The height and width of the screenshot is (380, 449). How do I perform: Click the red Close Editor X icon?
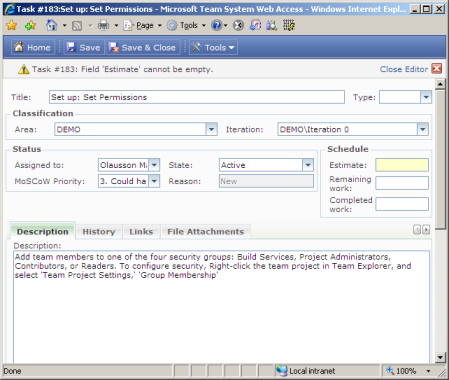(x=437, y=69)
